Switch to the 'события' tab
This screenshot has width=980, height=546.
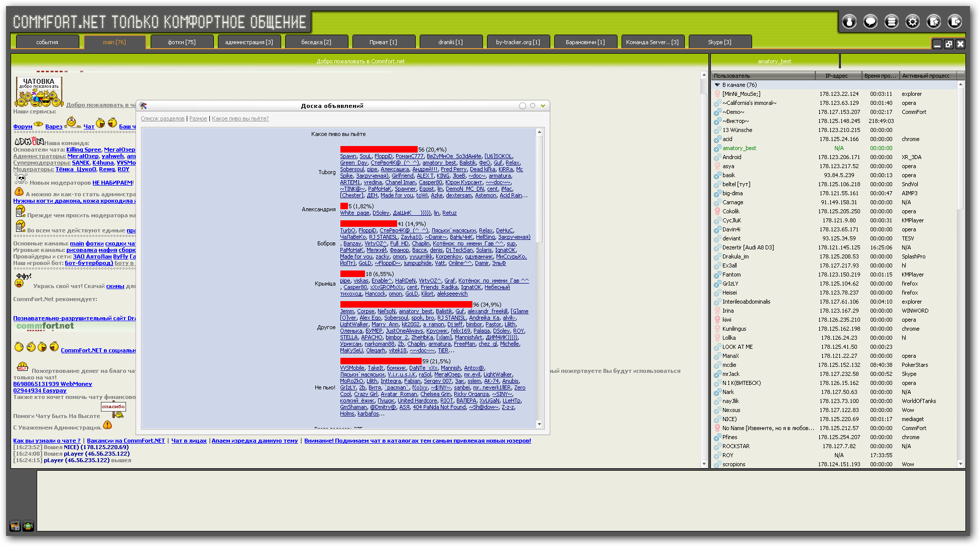point(47,42)
